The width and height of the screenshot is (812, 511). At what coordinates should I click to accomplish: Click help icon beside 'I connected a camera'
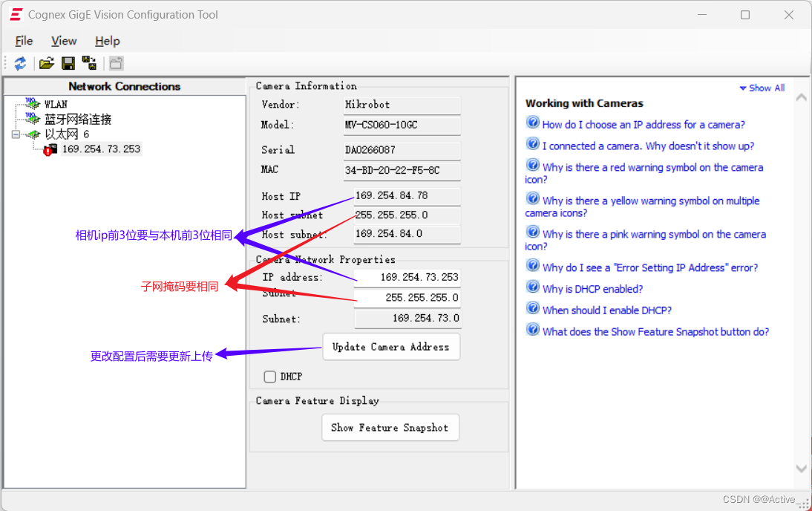click(x=532, y=143)
